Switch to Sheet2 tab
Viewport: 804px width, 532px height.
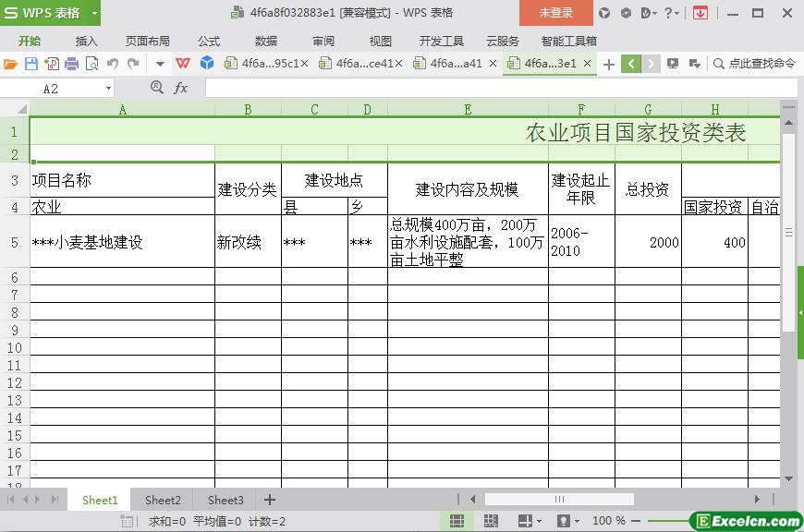(163, 500)
